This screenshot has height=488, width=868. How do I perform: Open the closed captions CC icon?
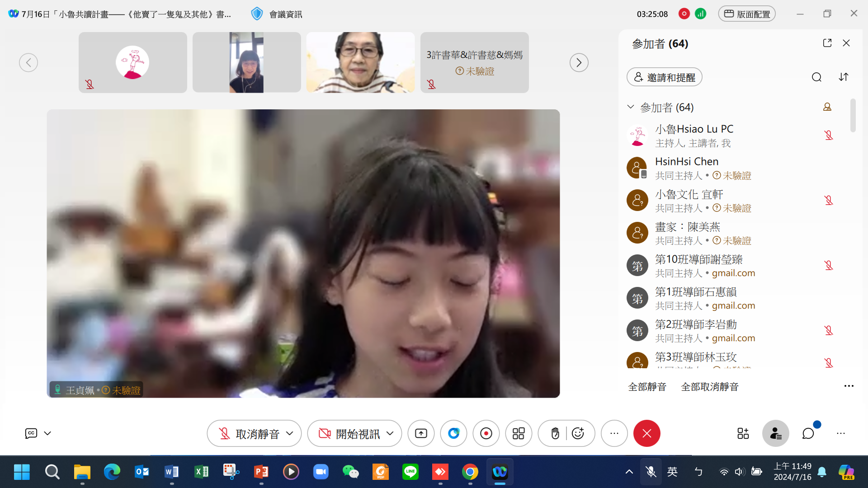click(x=31, y=433)
